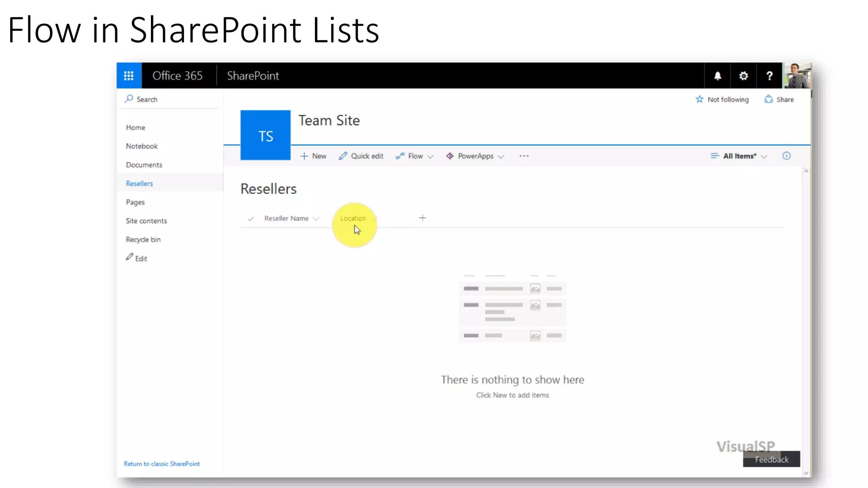
Task: Click the 'Click New to add items' text
Action: tap(512, 395)
